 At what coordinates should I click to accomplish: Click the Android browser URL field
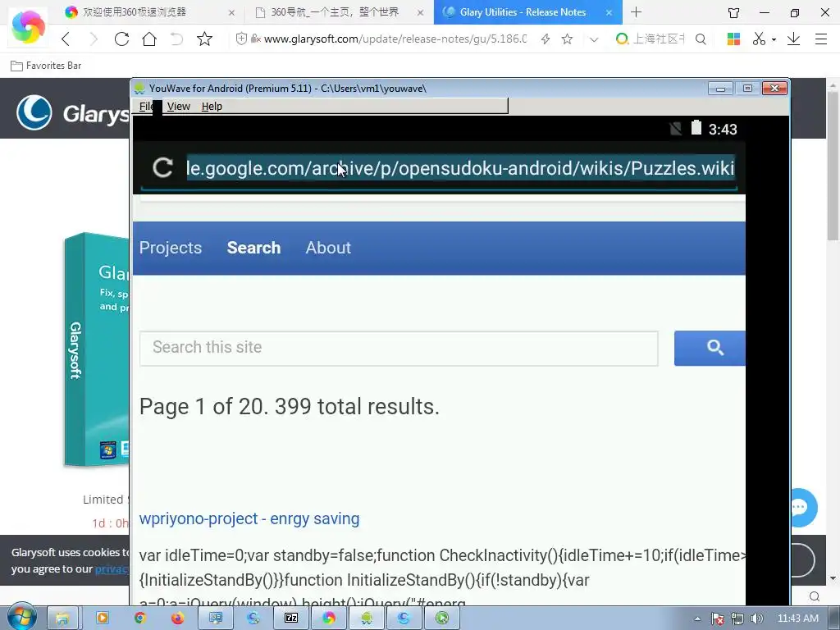coord(460,168)
